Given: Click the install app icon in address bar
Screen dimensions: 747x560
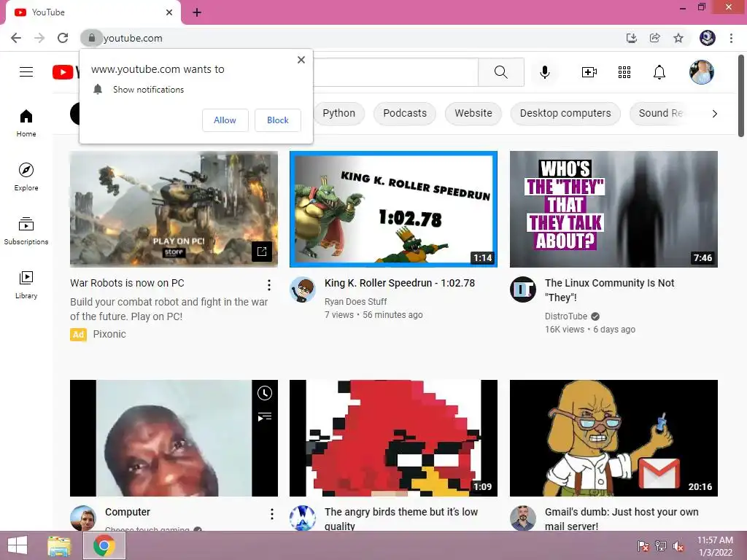Looking at the screenshot, I should (631, 38).
